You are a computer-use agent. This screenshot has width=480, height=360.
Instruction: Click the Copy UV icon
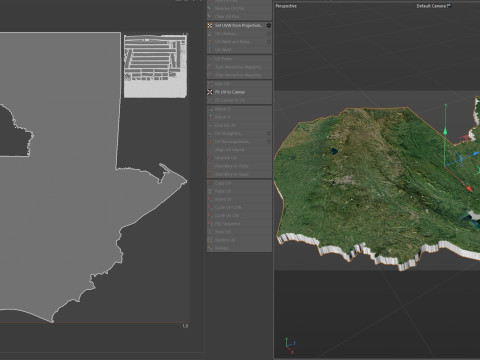coord(210,183)
